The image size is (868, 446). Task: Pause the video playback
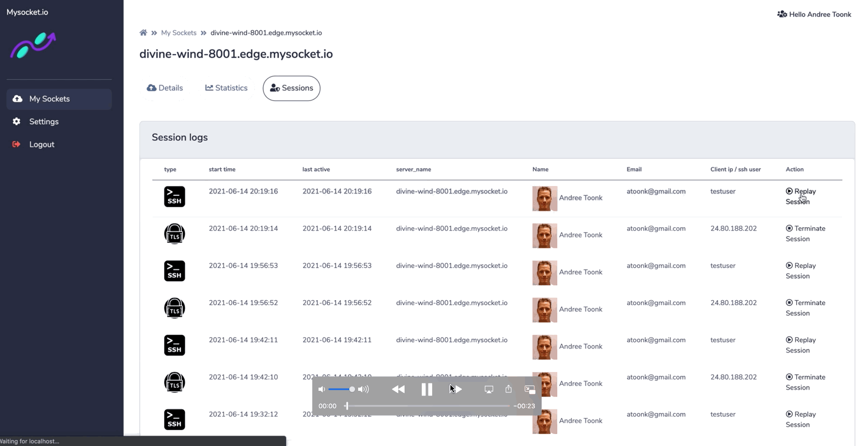click(427, 389)
